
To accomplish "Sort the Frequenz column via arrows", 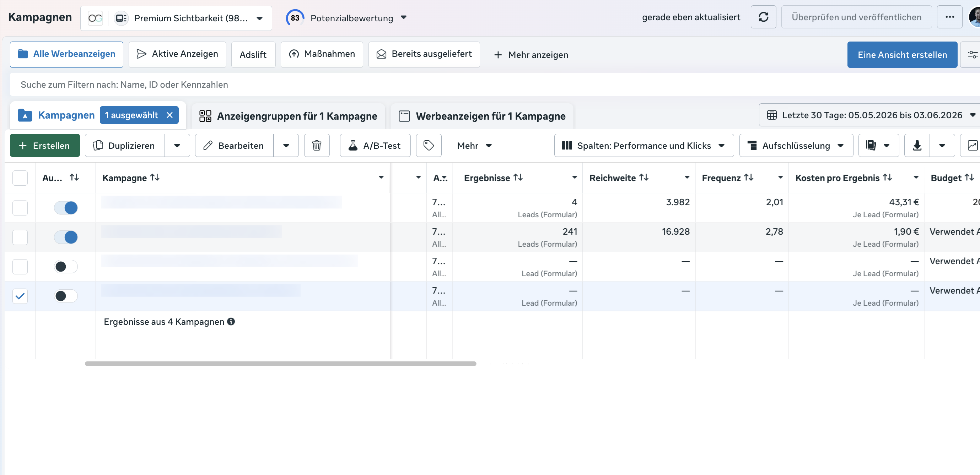I will pos(749,178).
